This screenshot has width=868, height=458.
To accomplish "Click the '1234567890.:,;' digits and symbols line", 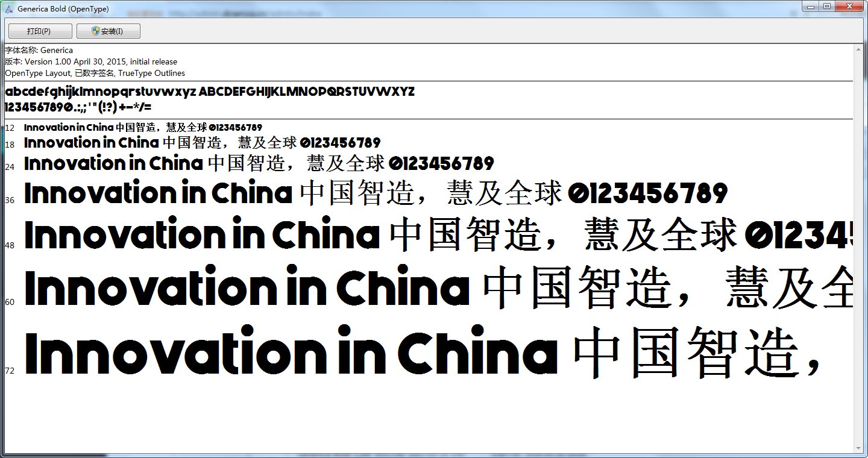I will coord(78,108).
